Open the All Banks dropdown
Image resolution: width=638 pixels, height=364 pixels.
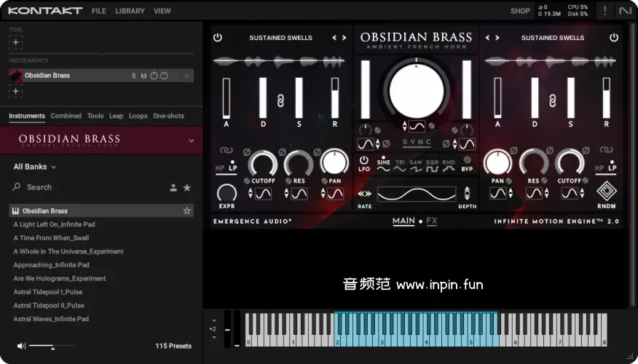(34, 167)
